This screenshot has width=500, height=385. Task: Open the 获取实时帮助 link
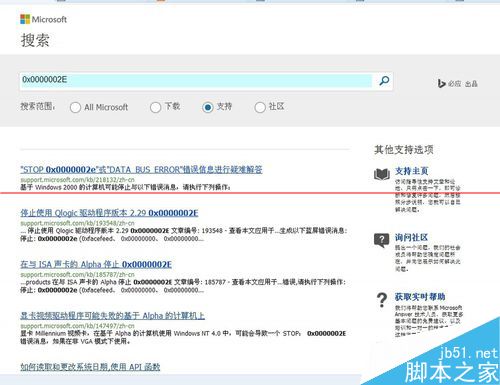coord(420,297)
